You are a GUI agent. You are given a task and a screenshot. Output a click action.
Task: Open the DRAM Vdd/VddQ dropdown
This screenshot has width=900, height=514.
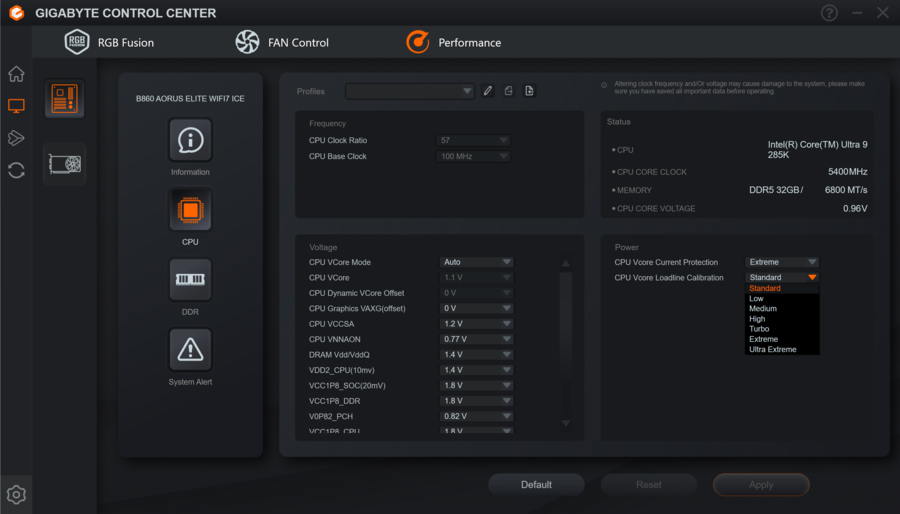[x=476, y=355]
